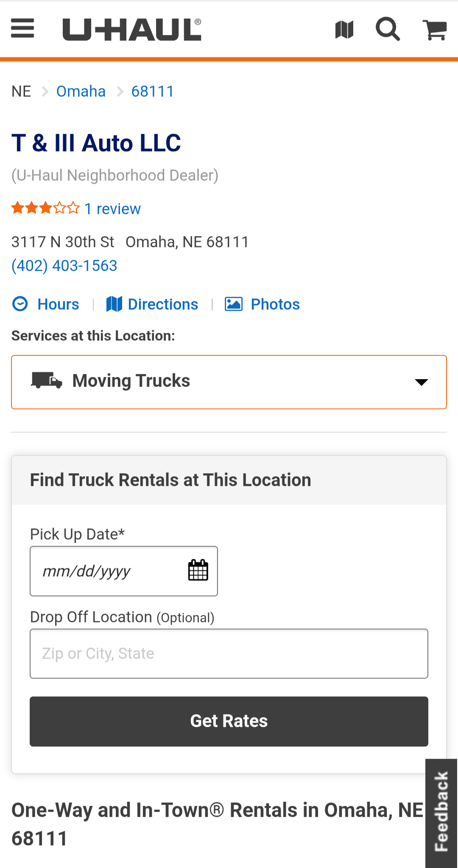
Task: Click the dropdown arrow in the services box
Action: [x=421, y=382]
